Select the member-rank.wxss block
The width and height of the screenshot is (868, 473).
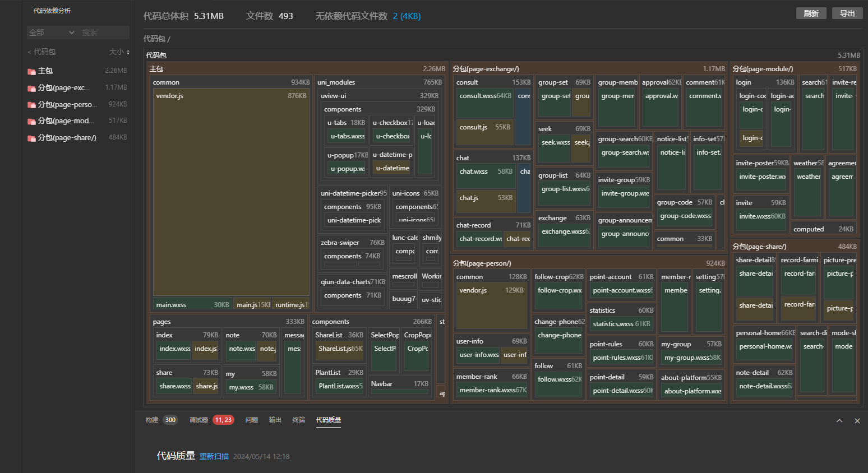point(493,391)
